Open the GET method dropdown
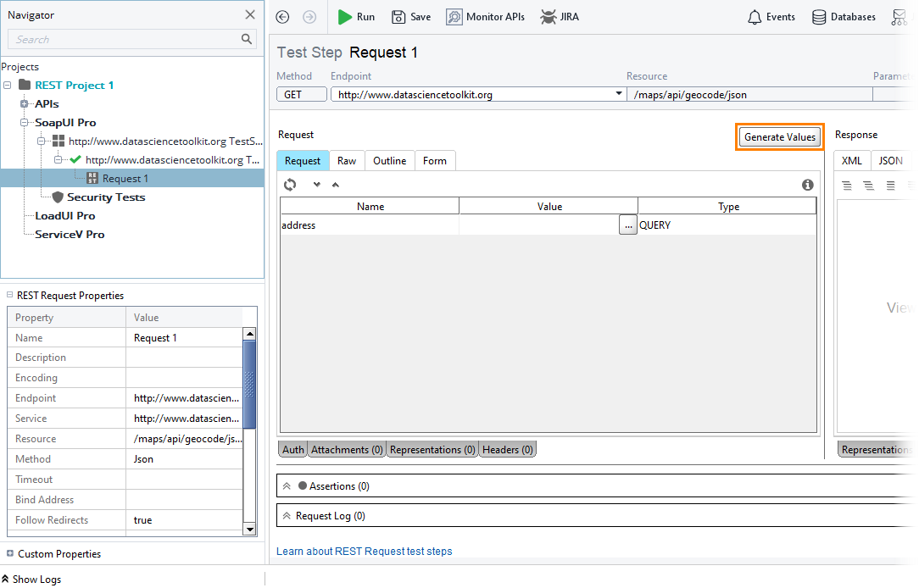This screenshot has width=919, height=588. (302, 94)
